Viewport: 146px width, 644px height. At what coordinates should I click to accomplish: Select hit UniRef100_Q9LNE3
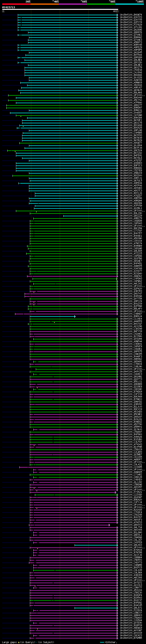tap(131, 65)
